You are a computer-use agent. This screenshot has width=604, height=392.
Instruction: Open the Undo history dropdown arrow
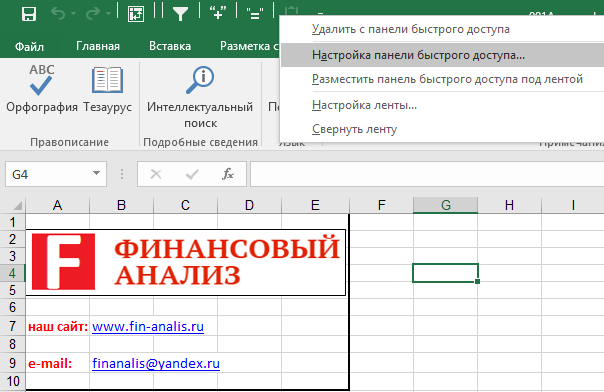pyautogui.click(x=73, y=14)
